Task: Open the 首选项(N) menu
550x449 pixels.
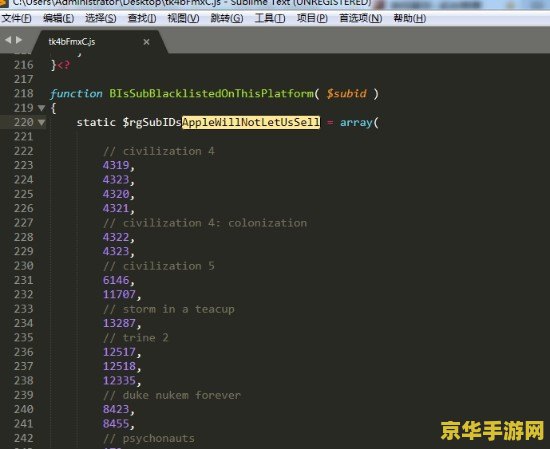Action: click(361, 18)
